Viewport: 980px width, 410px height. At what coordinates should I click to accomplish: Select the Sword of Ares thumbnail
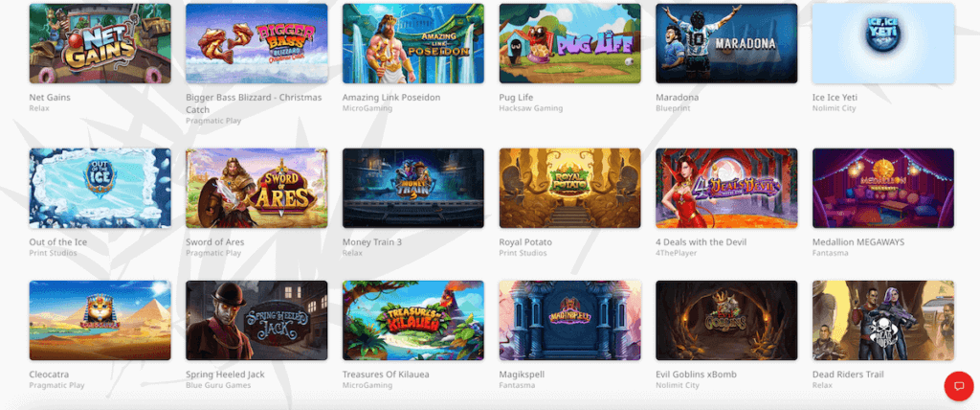[x=256, y=188]
